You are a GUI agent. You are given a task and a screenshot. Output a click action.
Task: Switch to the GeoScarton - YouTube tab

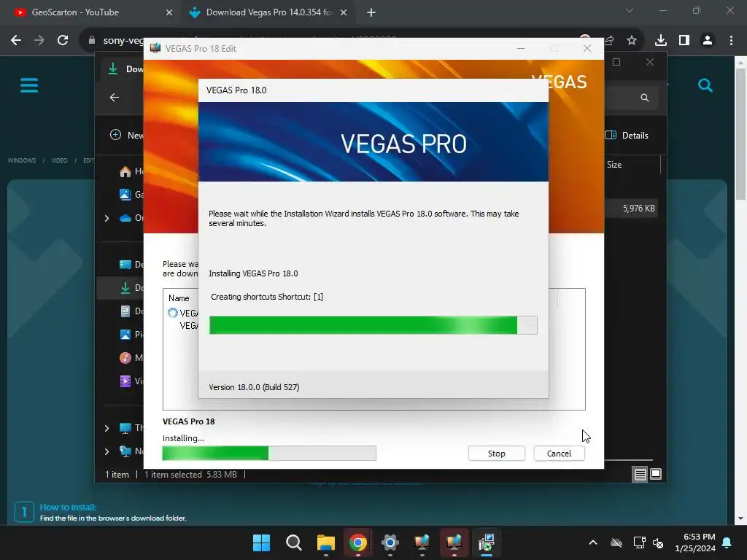(x=75, y=12)
